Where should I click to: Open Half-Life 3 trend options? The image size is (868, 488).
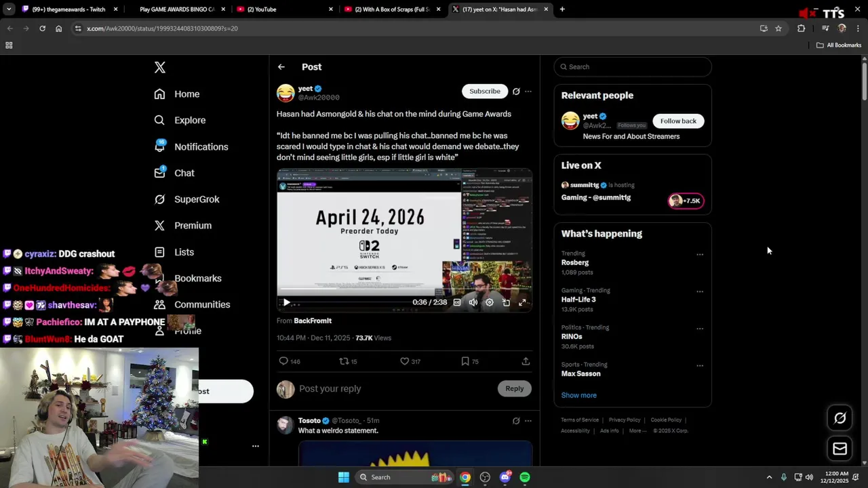(x=700, y=292)
